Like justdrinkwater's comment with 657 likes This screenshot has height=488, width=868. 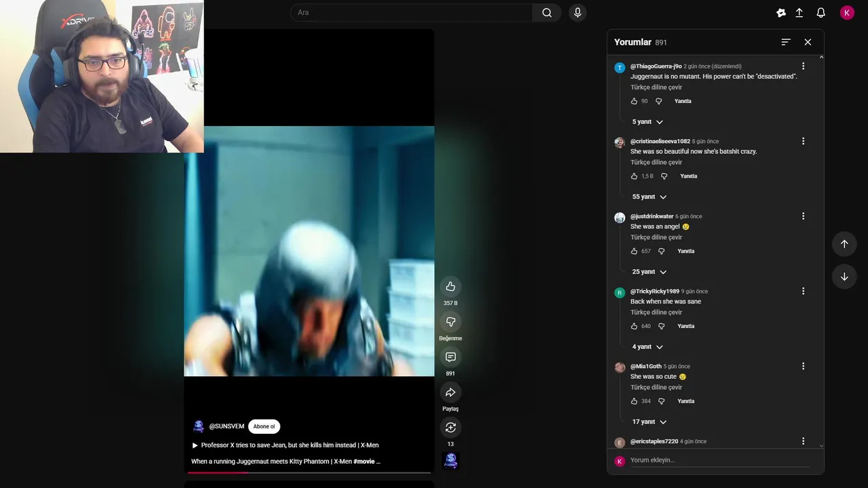coord(634,251)
